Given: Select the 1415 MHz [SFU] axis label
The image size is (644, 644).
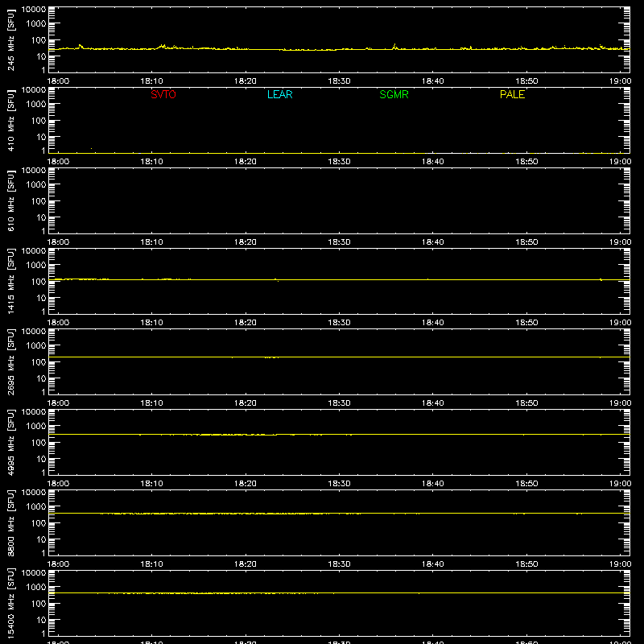Looking at the screenshot, I should (x=11, y=281).
